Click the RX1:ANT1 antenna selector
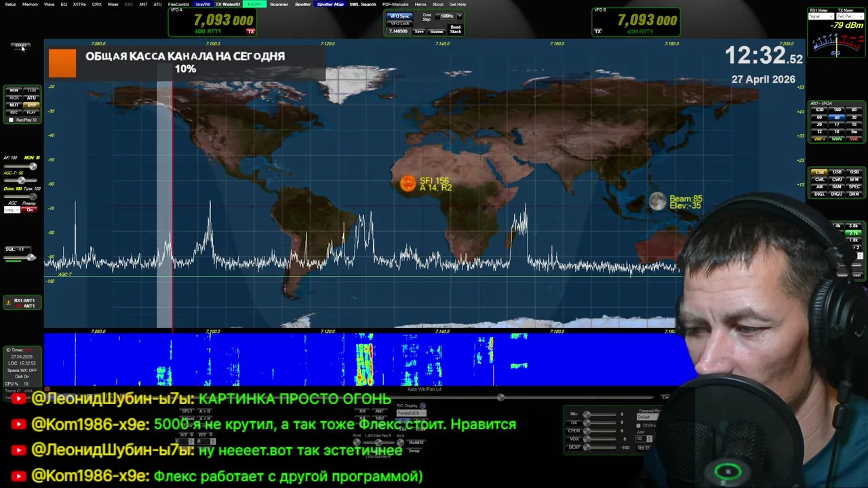This screenshot has height=488, width=868. [x=22, y=303]
